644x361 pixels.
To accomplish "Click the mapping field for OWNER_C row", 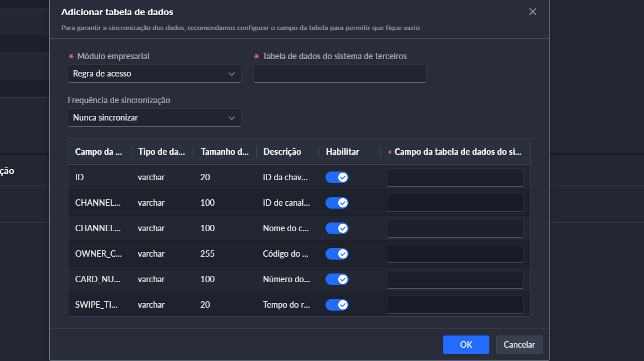I will point(455,254).
